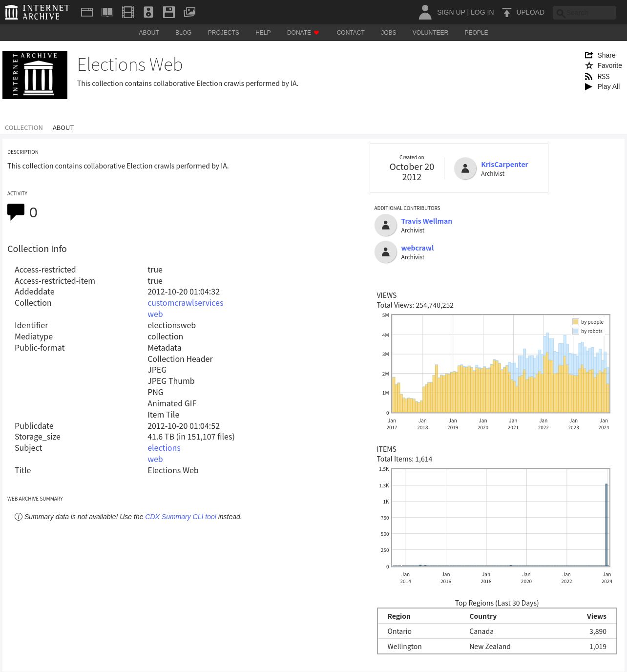Click the info icon beside summary notice
Viewport: 627px width, 672px height.
click(x=19, y=517)
